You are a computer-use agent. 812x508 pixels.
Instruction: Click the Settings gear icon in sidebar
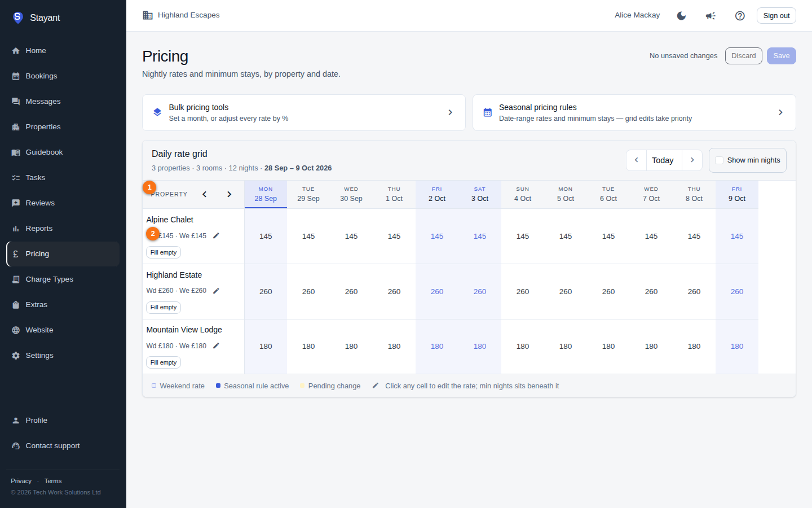pyautogui.click(x=16, y=356)
